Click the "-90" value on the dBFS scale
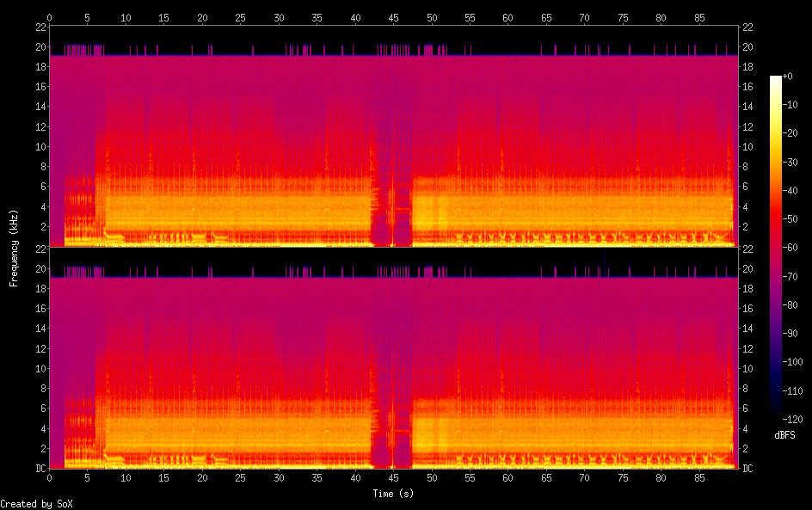 (x=790, y=334)
